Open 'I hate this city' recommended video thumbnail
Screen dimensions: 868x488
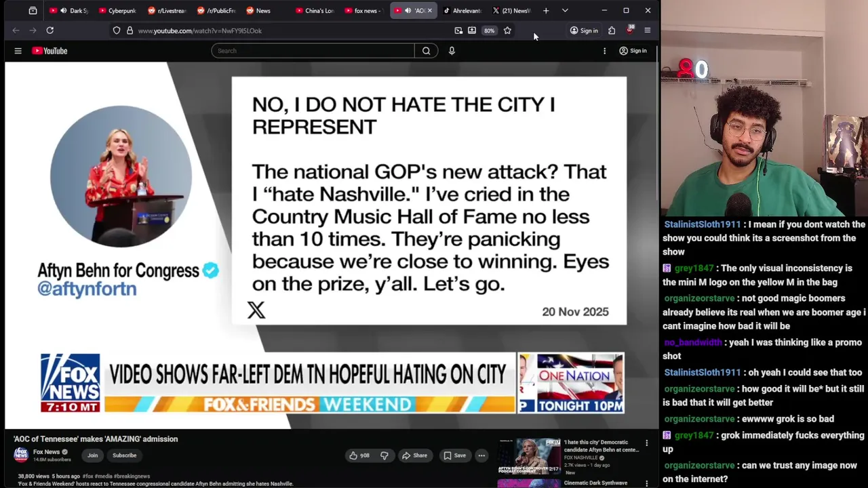pyautogui.click(x=529, y=456)
